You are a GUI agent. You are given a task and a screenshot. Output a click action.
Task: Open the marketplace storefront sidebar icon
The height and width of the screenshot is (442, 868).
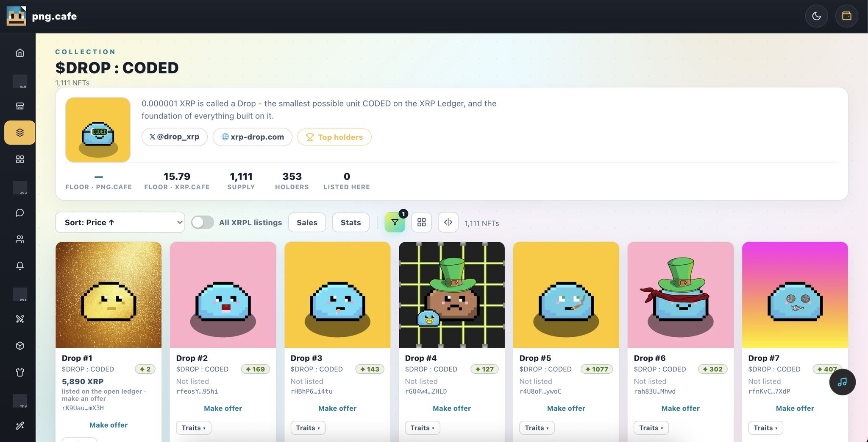tap(20, 106)
